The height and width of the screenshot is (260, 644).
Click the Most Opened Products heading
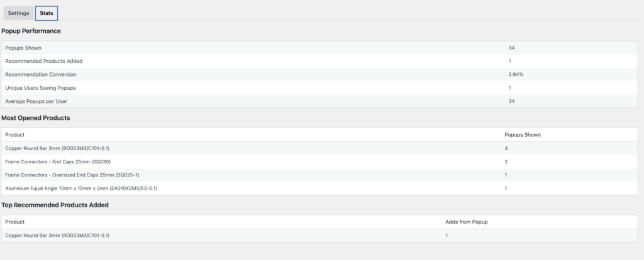point(35,117)
